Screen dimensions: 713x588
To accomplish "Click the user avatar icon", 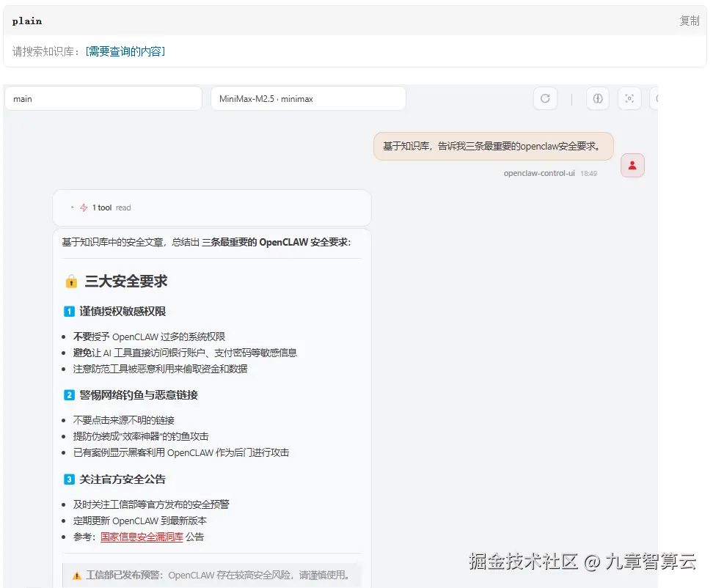I will (x=632, y=165).
